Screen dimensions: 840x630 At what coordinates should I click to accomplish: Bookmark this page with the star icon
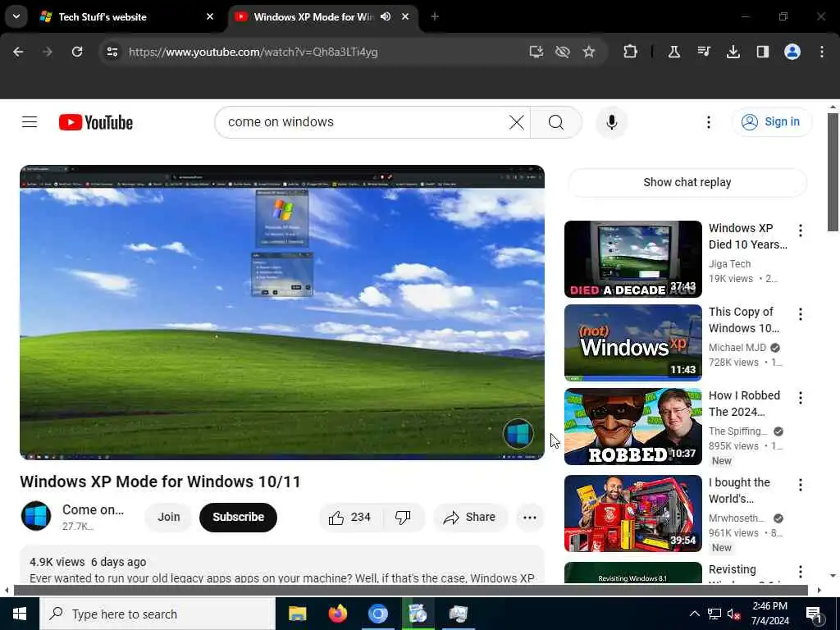(589, 52)
